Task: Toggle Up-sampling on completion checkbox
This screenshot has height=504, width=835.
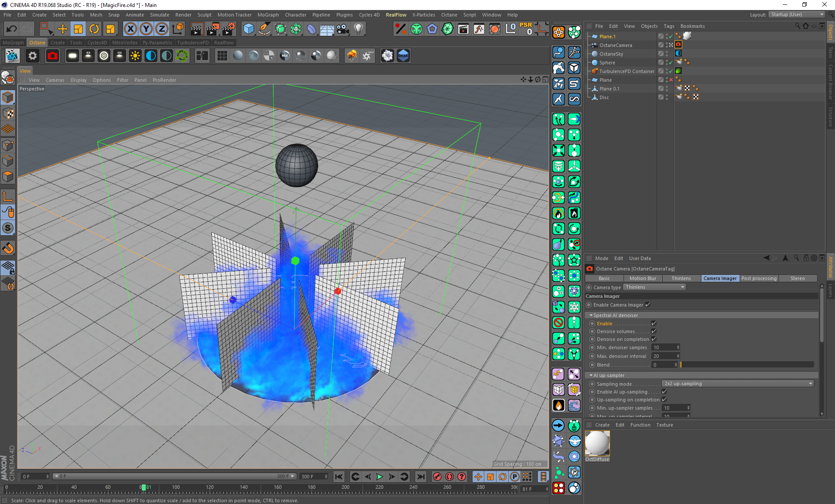Action: tap(664, 399)
